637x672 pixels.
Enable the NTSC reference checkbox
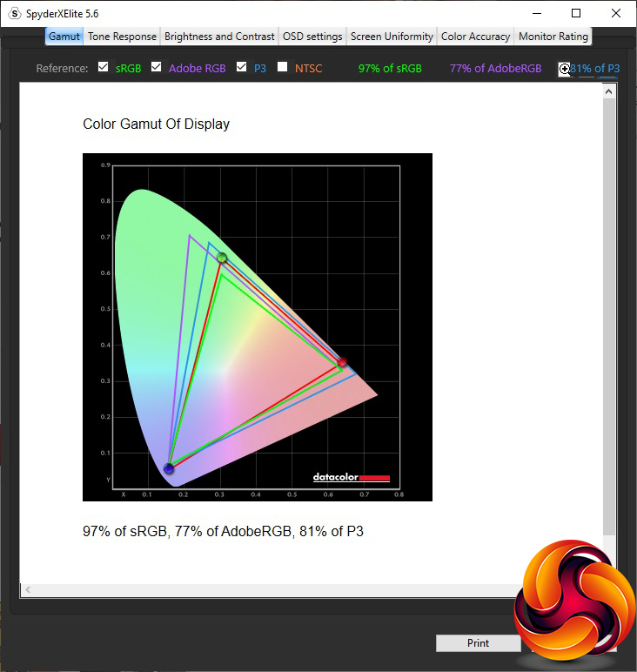coord(282,67)
